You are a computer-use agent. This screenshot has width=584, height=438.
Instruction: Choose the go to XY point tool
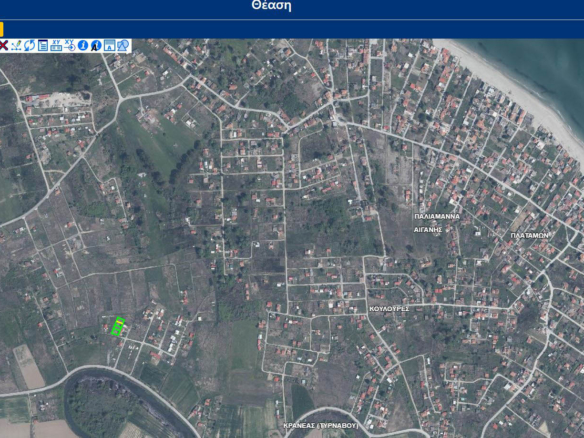[70, 46]
